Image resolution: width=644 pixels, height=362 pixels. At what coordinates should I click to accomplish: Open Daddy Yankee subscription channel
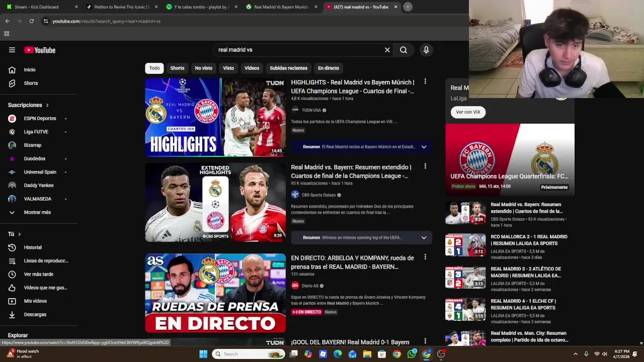coord(38,186)
